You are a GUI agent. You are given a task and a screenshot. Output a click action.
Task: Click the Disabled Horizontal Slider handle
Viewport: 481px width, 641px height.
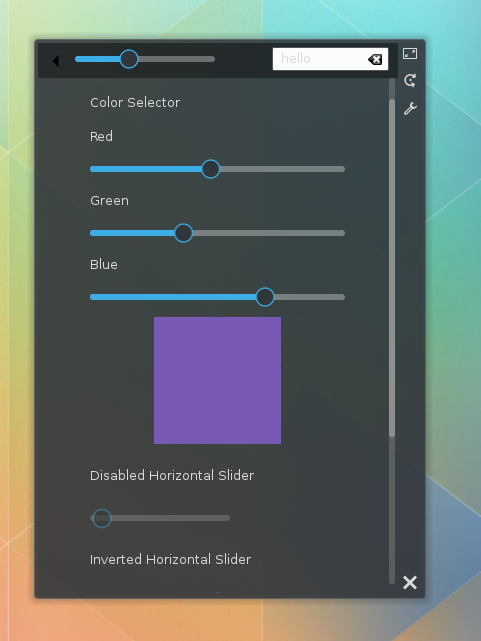(102, 518)
